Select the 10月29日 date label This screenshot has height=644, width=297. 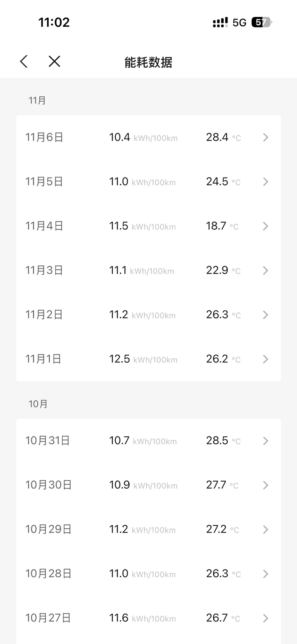click(x=48, y=529)
